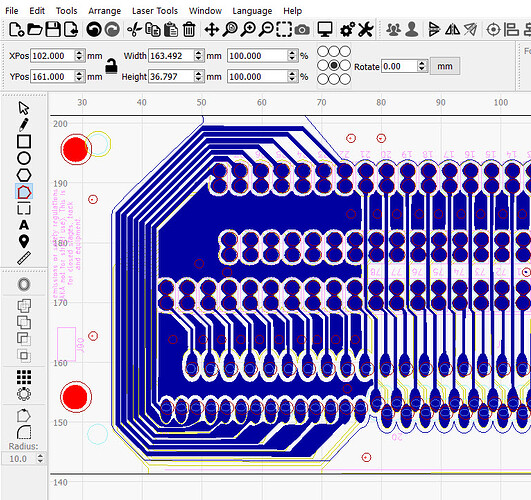531x500 pixels.
Task: Choose the Select arrow tool
Action: click(24, 108)
